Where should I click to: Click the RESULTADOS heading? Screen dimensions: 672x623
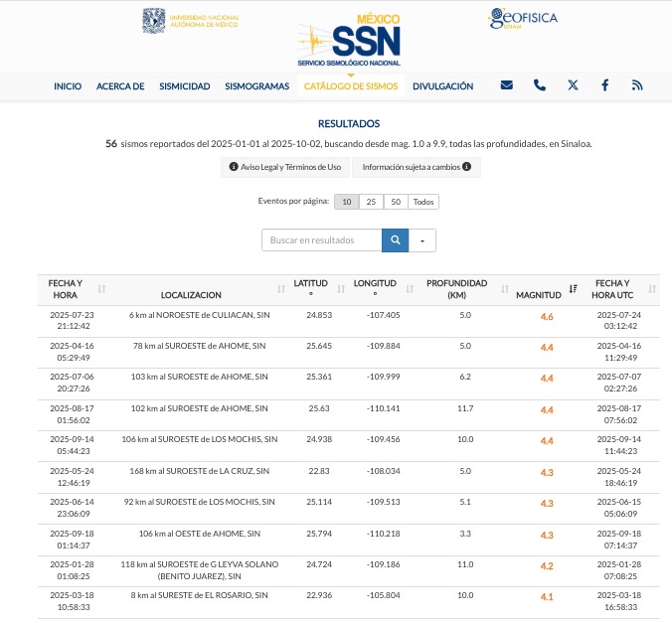pyautogui.click(x=349, y=124)
